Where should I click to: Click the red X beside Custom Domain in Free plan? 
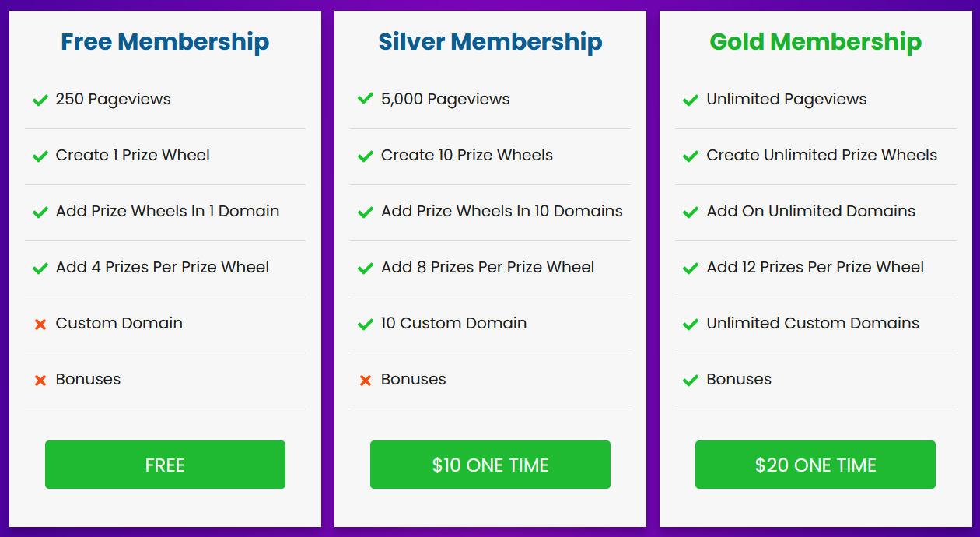tap(40, 323)
